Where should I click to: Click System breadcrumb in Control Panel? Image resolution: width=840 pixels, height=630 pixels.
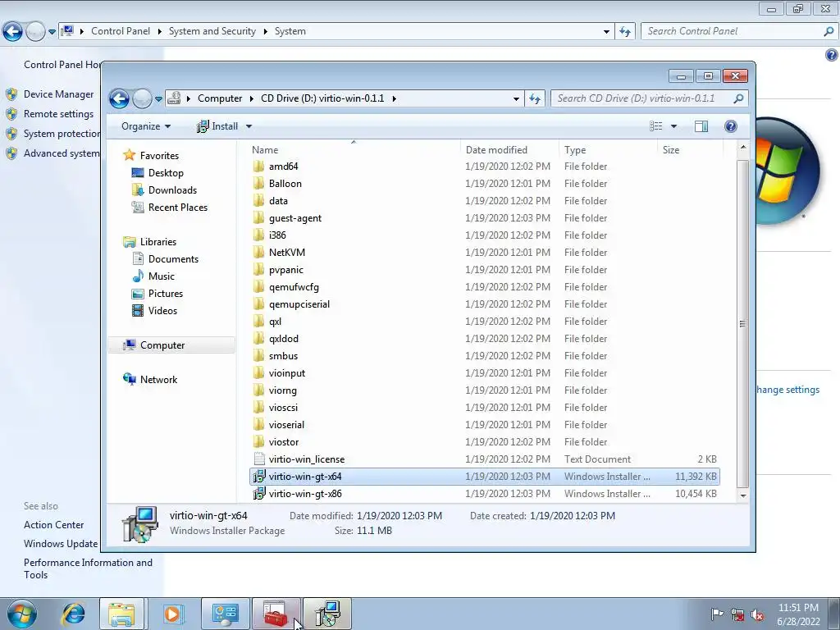[x=290, y=32]
